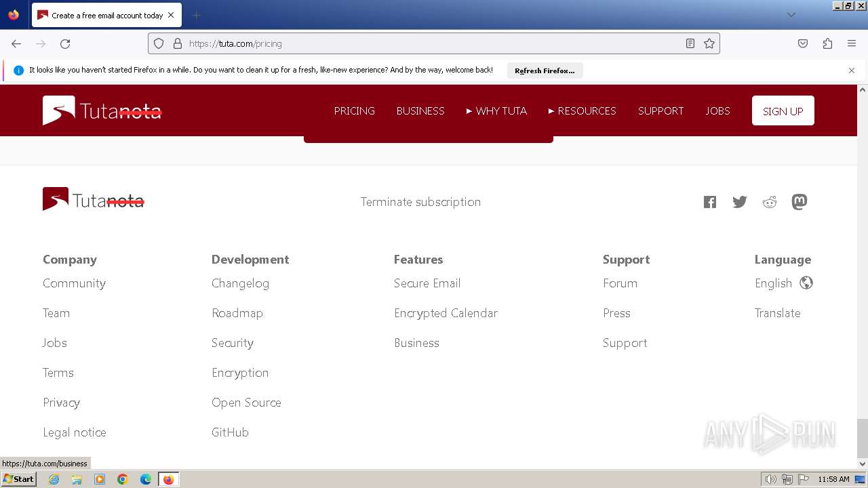Image resolution: width=868 pixels, height=488 pixels.
Task: Dismiss the refresh Firefox notification bar
Action: tap(852, 70)
